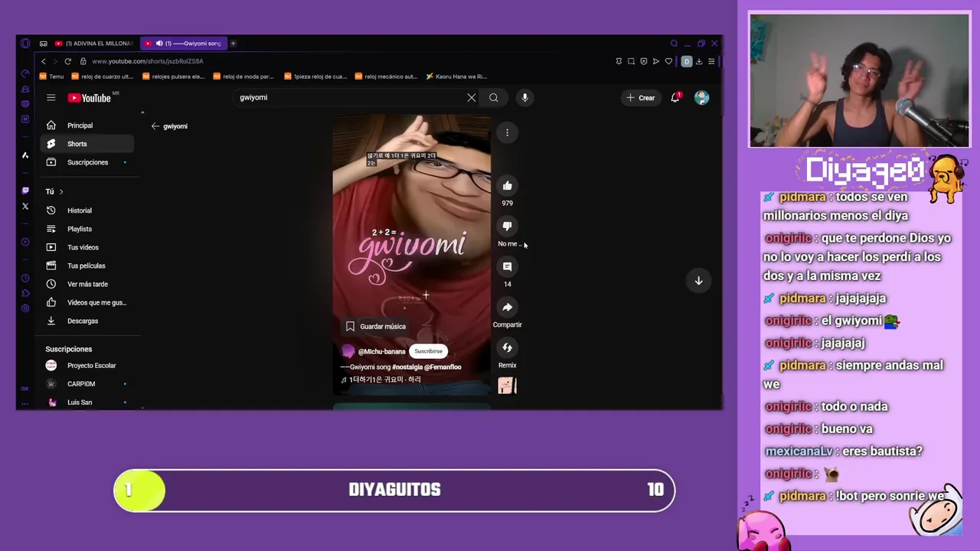Switch to ADIVINA EL MILLONARIO tab
This screenshot has height=551, width=980.
(93, 44)
